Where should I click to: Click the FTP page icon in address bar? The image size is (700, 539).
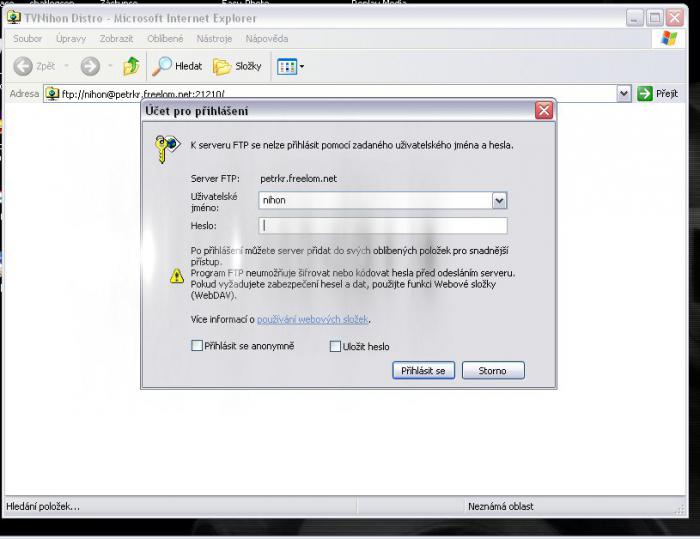click(52, 94)
